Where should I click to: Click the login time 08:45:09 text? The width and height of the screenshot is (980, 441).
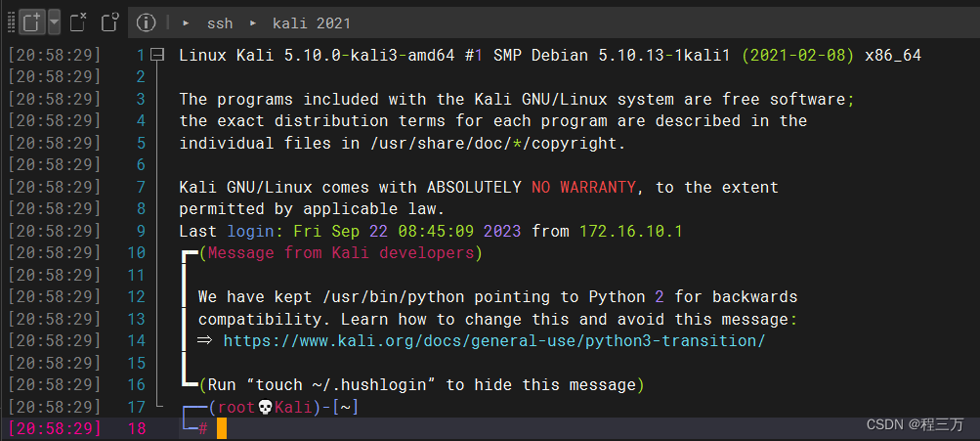[436, 232]
